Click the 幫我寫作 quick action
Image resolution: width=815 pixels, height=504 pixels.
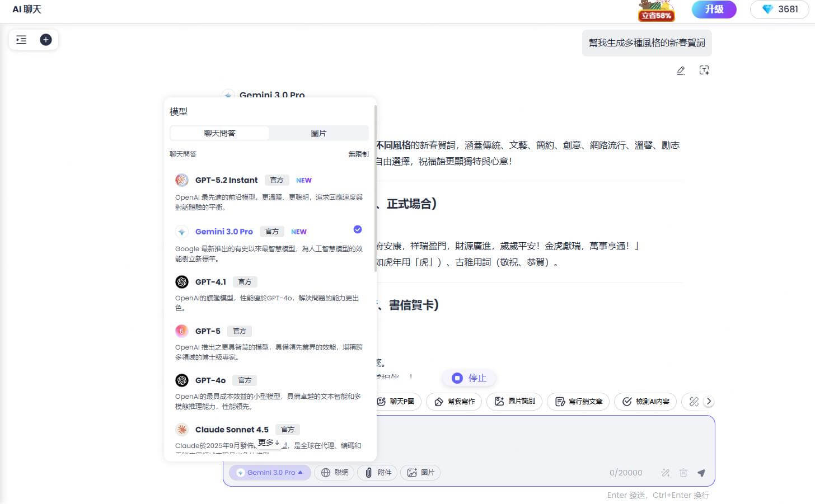tap(455, 402)
